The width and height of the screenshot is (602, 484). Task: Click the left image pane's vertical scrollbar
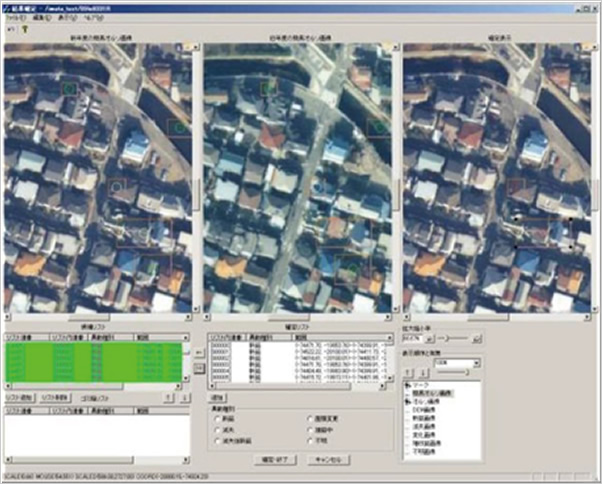(x=196, y=178)
